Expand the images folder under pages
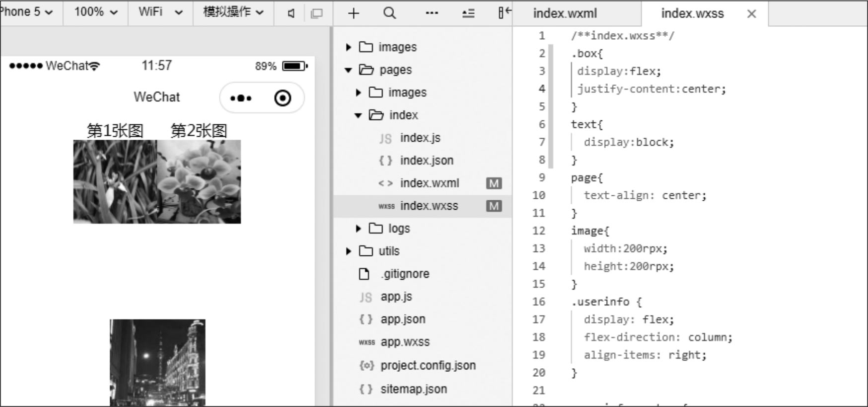 click(359, 92)
